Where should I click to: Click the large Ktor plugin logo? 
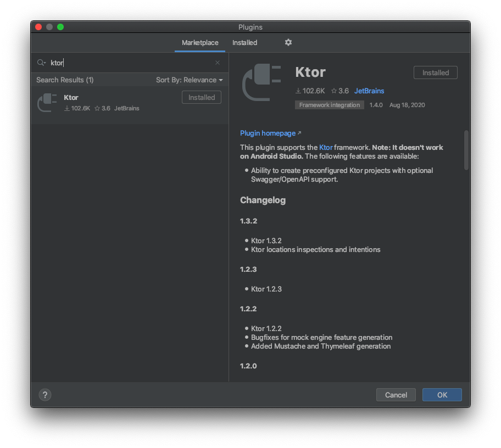point(261,82)
